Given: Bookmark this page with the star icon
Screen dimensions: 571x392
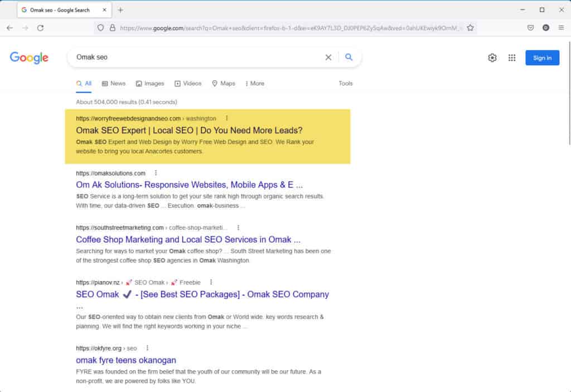Looking at the screenshot, I should (x=470, y=28).
